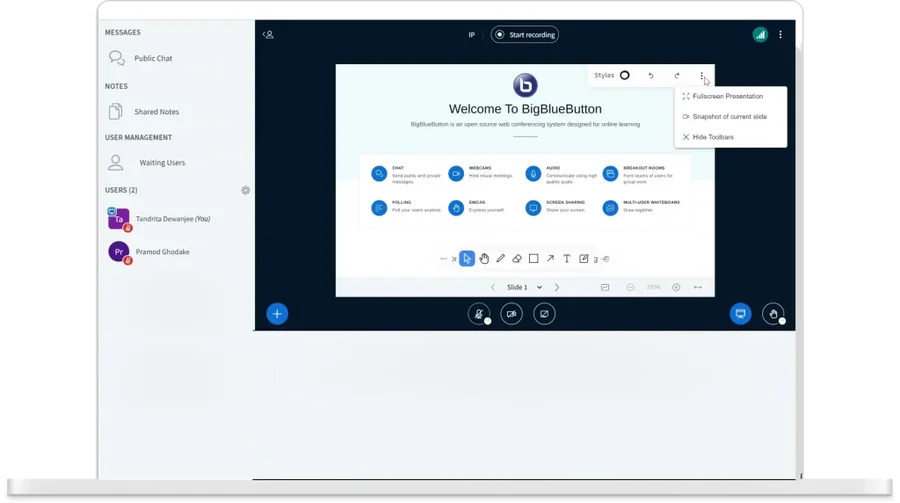Choose Fullscreen Presentation menu entry
The image size is (900, 503).
730,96
